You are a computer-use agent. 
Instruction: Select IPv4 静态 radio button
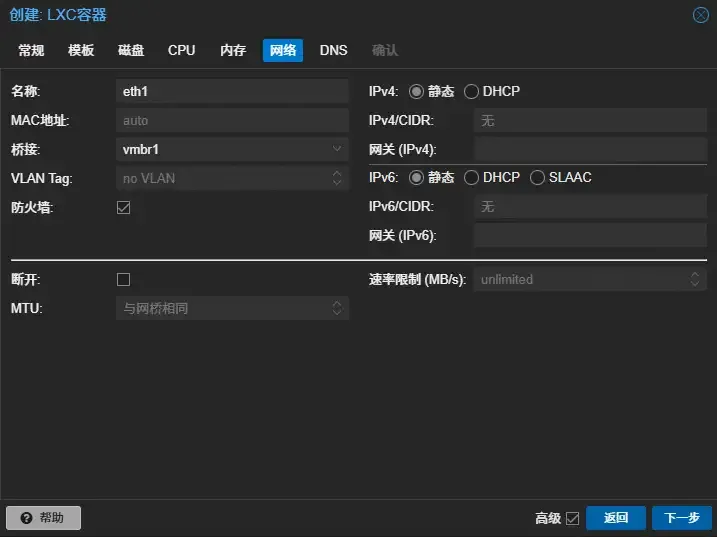tap(416, 91)
